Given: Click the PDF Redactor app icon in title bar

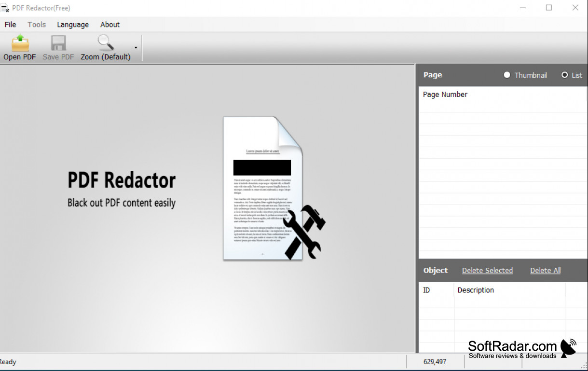Looking at the screenshot, I should [x=5, y=8].
